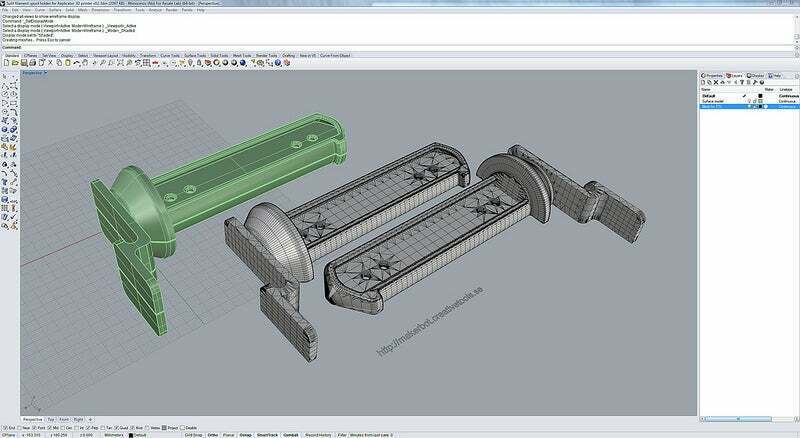
Task: Click the layer Filter funnel icon
Action: point(744,82)
